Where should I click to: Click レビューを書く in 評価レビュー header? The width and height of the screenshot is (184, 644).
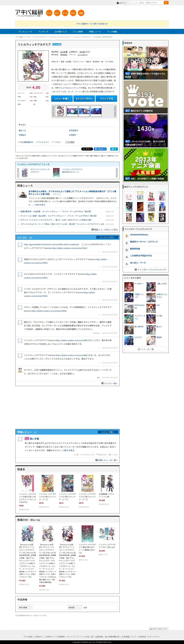[x=108, y=432]
